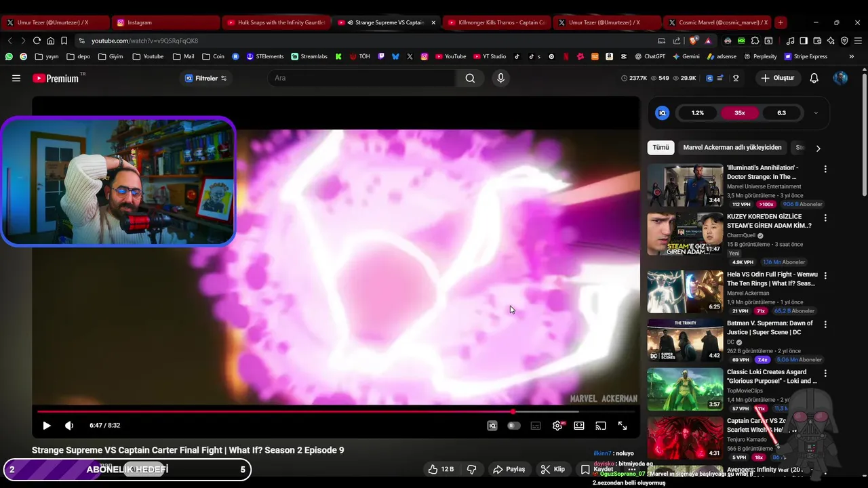The image size is (868, 488).
Task: Open options for Classic Loki Creates Asgard video
Action: coord(825,373)
